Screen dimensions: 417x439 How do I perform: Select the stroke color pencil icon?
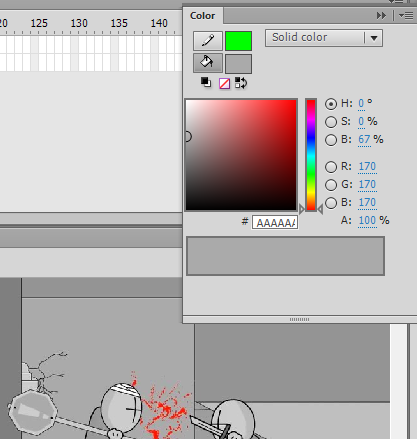(x=208, y=41)
